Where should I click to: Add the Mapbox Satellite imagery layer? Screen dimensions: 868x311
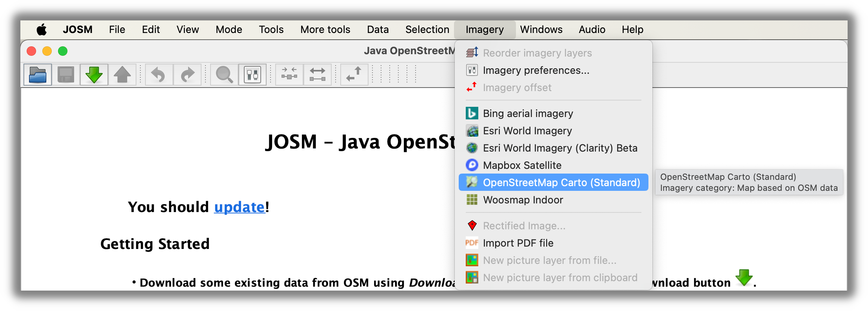tap(553, 165)
